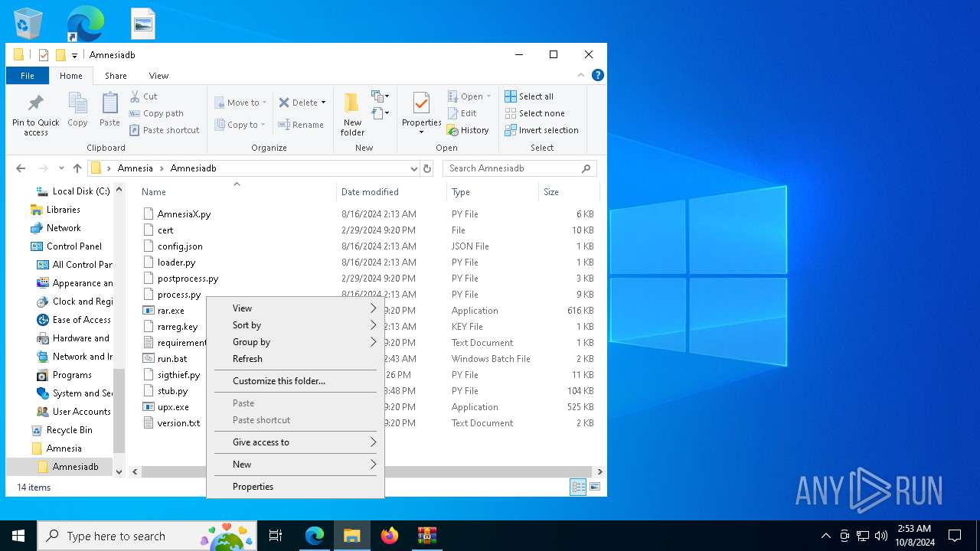980x551 pixels.
Task: Click Select all in ribbon
Action: (529, 96)
